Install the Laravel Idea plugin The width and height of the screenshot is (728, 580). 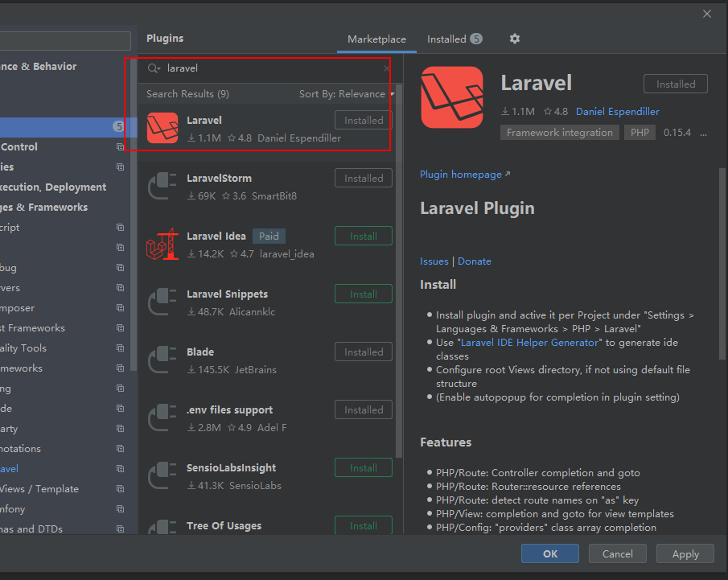point(363,237)
